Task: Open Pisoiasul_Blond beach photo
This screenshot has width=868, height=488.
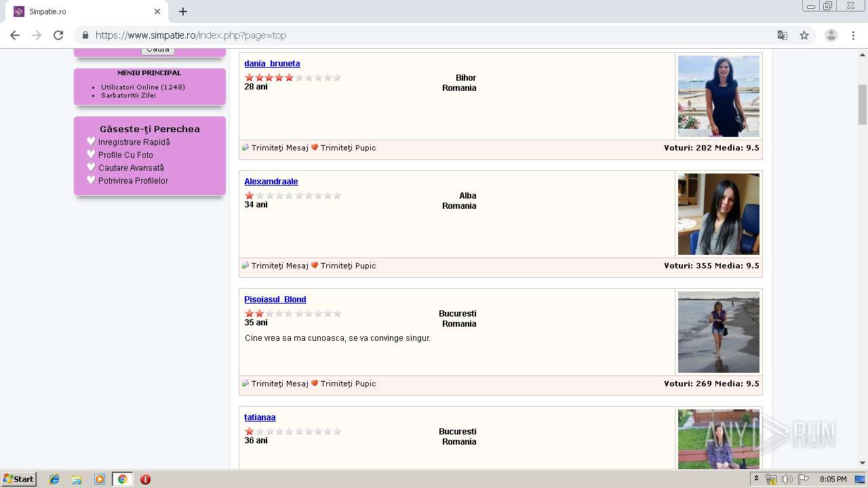Action: [x=719, y=332]
